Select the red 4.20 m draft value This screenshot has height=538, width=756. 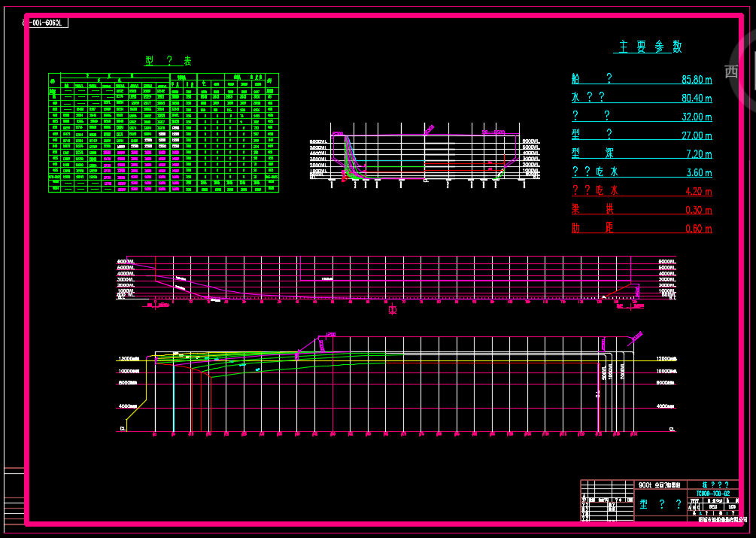(699, 192)
